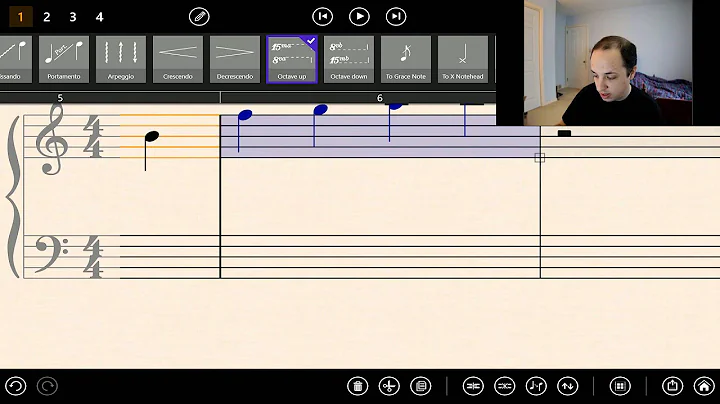The height and width of the screenshot is (404, 720).
Task: Click the notes transform icon
Action: pos(536,386)
